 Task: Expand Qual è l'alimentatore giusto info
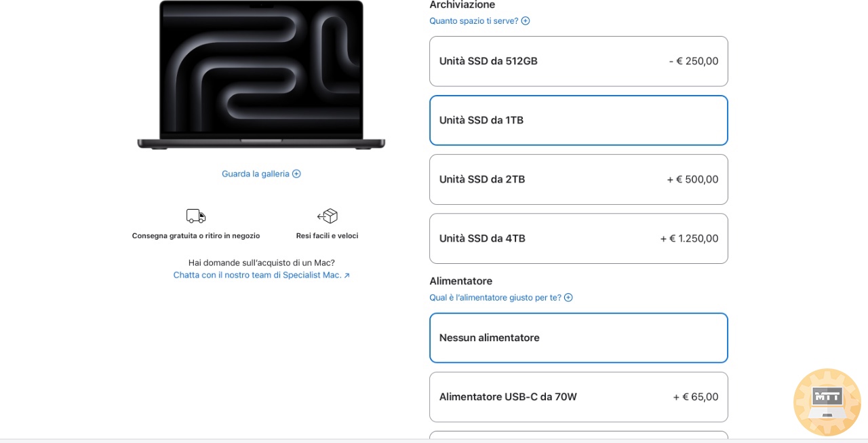(x=495, y=298)
